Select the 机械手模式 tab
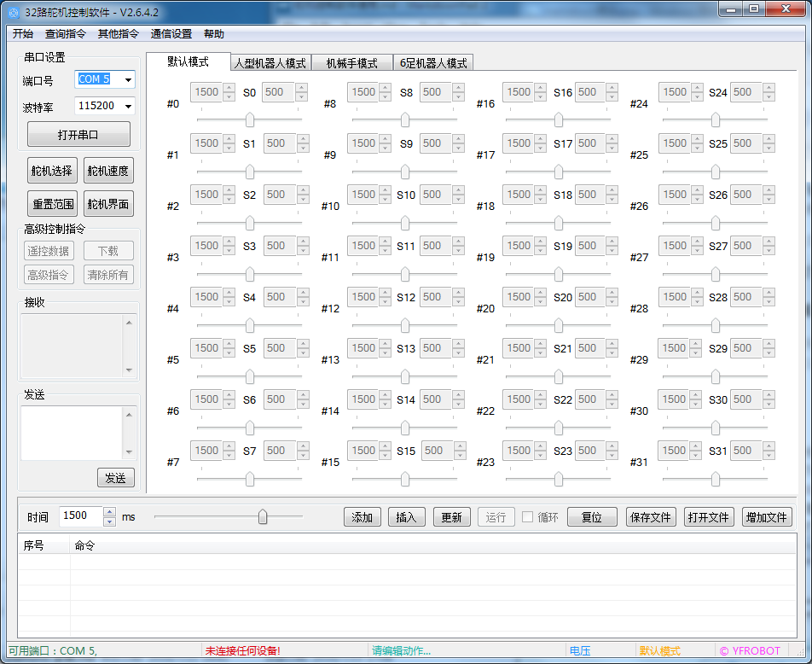The height and width of the screenshot is (664, 812). pos(351,63)
